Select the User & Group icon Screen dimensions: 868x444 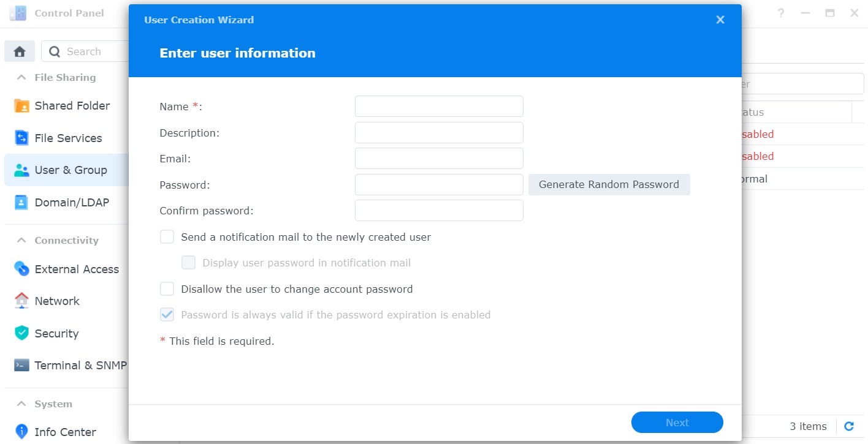(x=21, y=170)
